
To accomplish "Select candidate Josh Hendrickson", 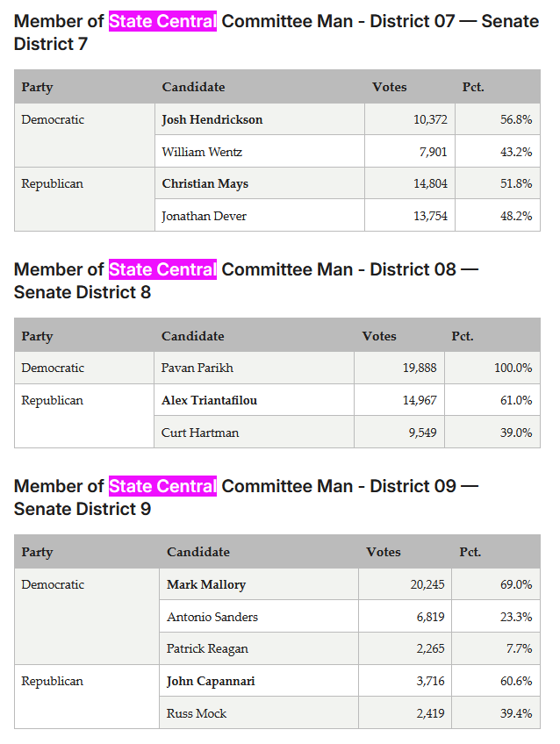I will pos(212,119).
